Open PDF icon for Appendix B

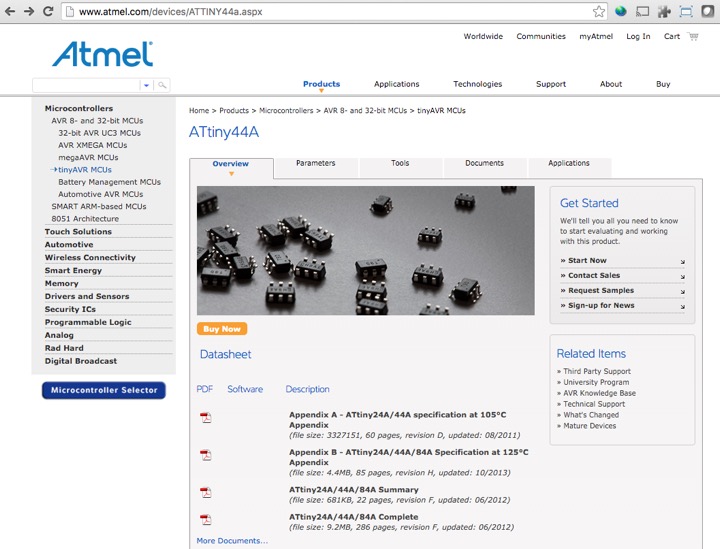click(x=206, y=455)
